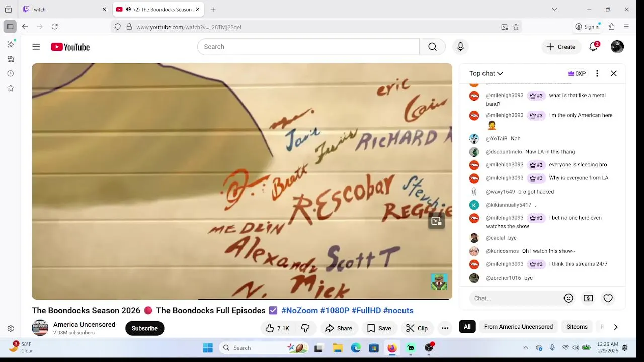The width and height of the screenshot is (644, 362).
Task: Start voice search with the microphone icon
Action: (460, 47)
